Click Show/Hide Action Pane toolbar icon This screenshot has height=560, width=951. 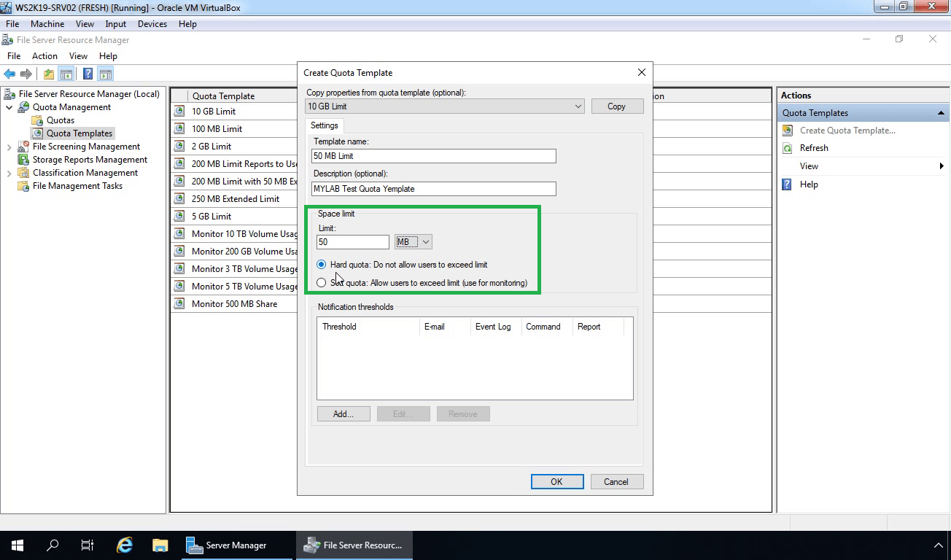pos(105,74)
